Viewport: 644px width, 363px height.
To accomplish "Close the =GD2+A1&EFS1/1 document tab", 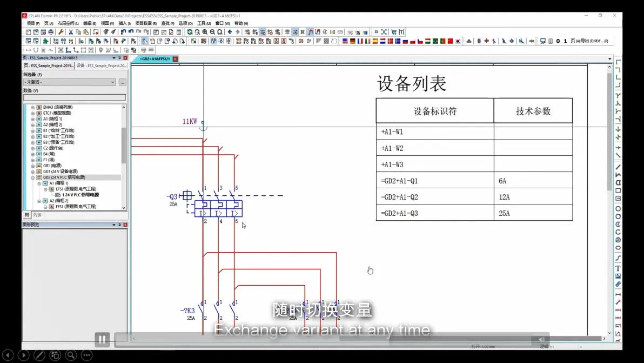I will [176, 59].
